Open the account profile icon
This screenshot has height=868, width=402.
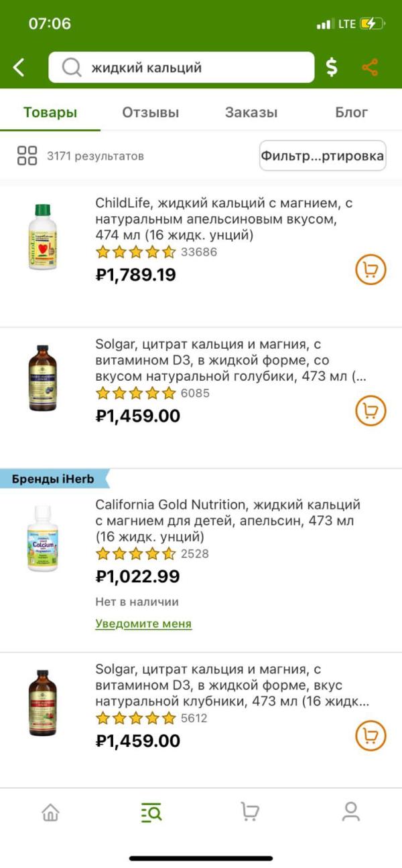(x=350, y=812)
